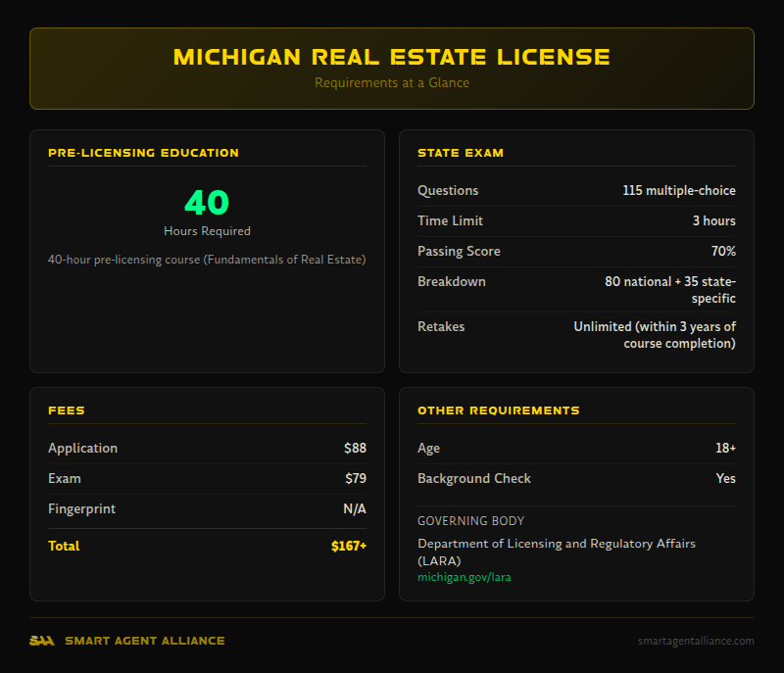This screenshot has width=784, height=673.
Task: Click the Michigan Real Estate License title
Action: [391, 57]
